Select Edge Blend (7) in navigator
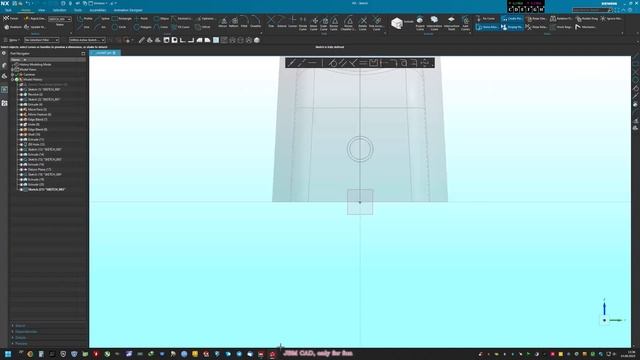 [38, 120]
